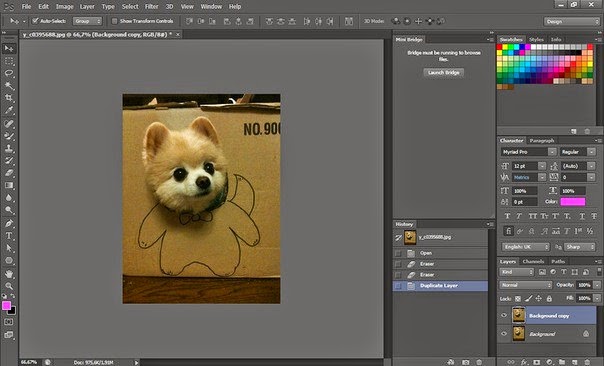
Task: Select the Eraser tool
Action: coord(9,173)
